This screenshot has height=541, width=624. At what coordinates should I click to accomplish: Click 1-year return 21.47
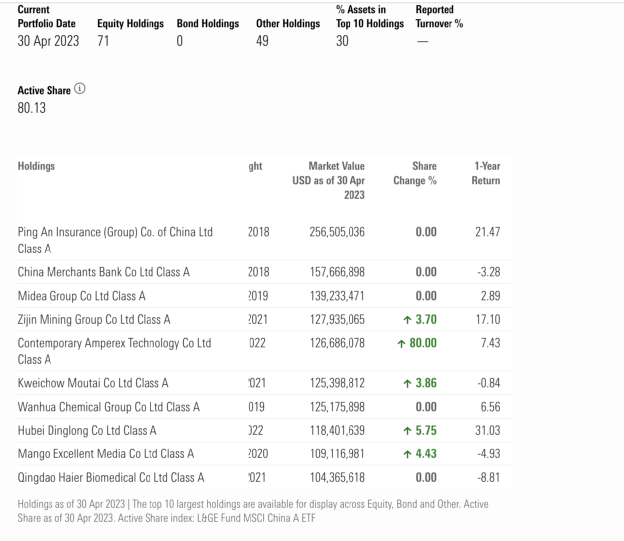click(488, 232)
